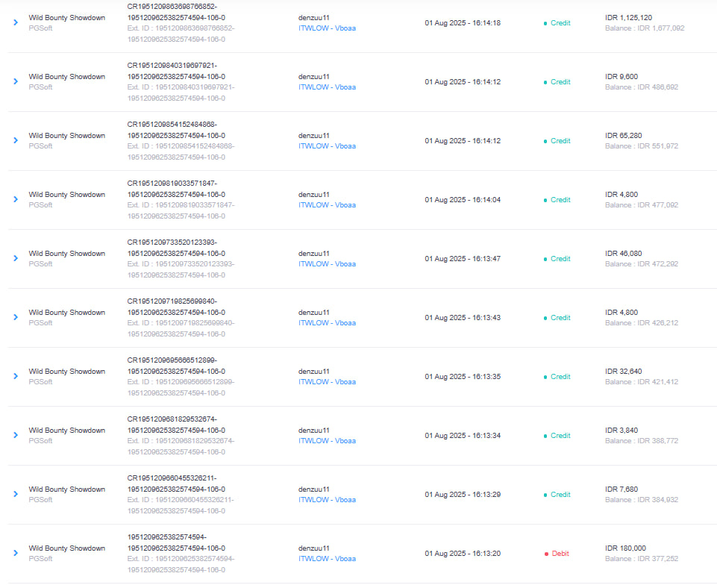Image resolution: width=717 pixels, height=588 pixels.
Task: Click transaction ID CR1951209819033571847
Action: (x=172, y=184)
